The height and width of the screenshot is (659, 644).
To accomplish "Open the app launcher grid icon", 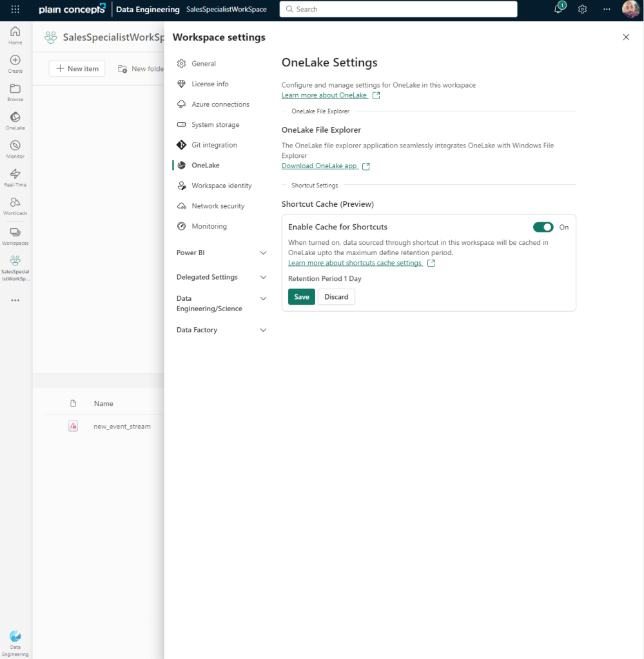I will tap(15, 10).
